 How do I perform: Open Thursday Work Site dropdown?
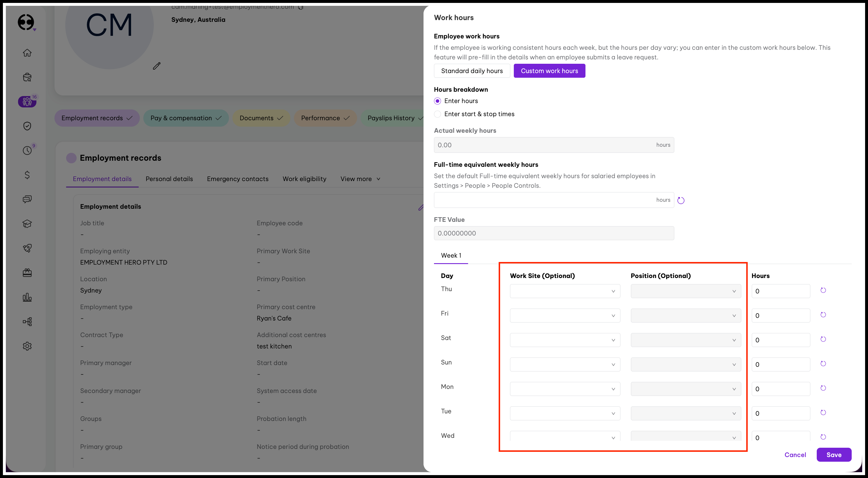[565, 291]
